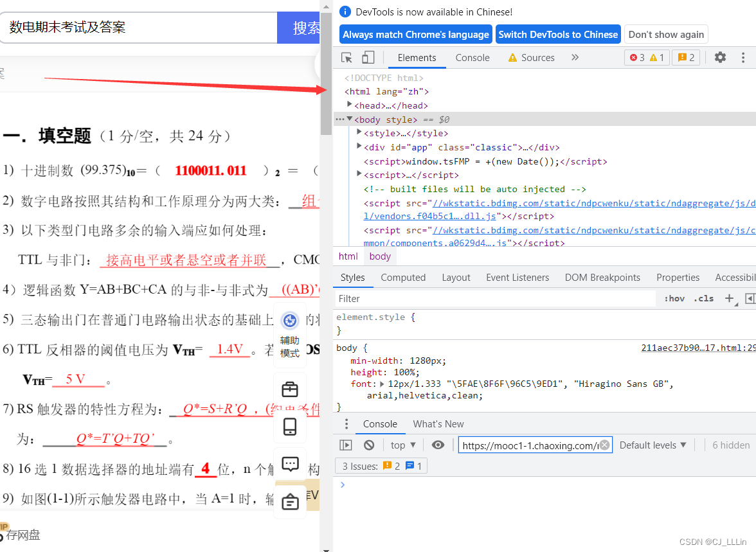
Task: Click the issues counter badge showing 2
Action: (x=685, y=58)
